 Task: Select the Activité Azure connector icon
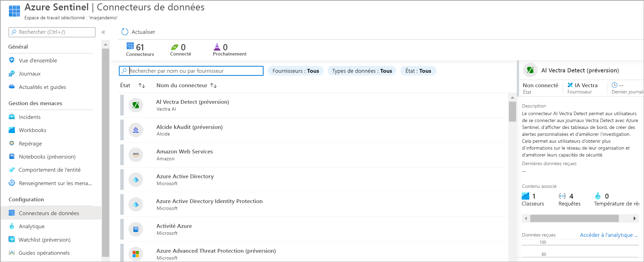click(x=136, y=229)
